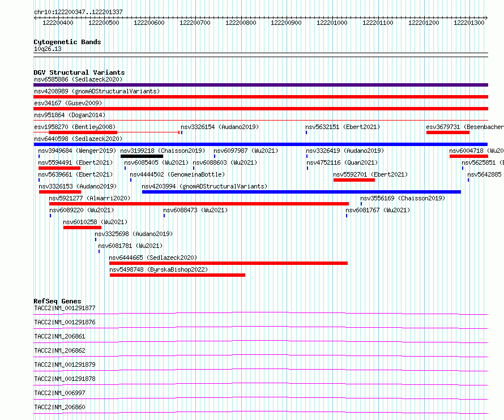
Task: Click nsv3556169 (Chaisson2019) label
Action: (x=403, y=198)
